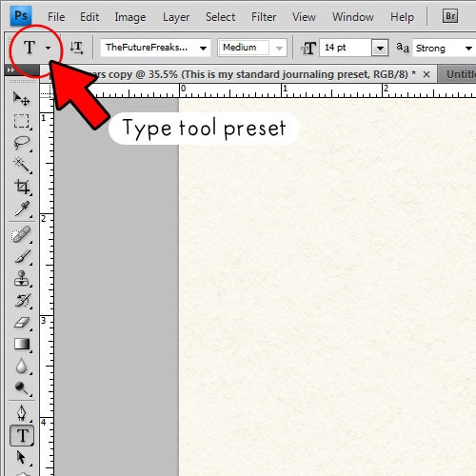476x476 pixels.
Task: Choose the Lasso tool
Action: click(x=21, y=143)
